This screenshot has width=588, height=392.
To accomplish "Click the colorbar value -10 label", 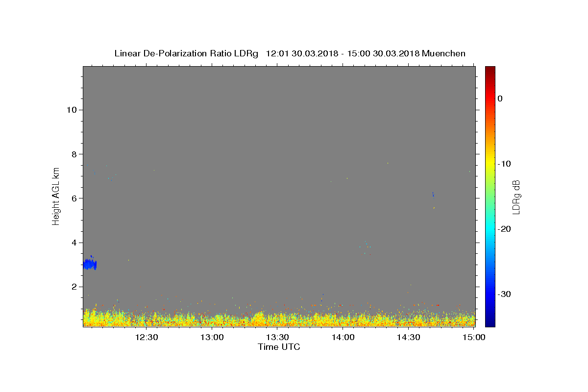I will [x=504, y=164].
